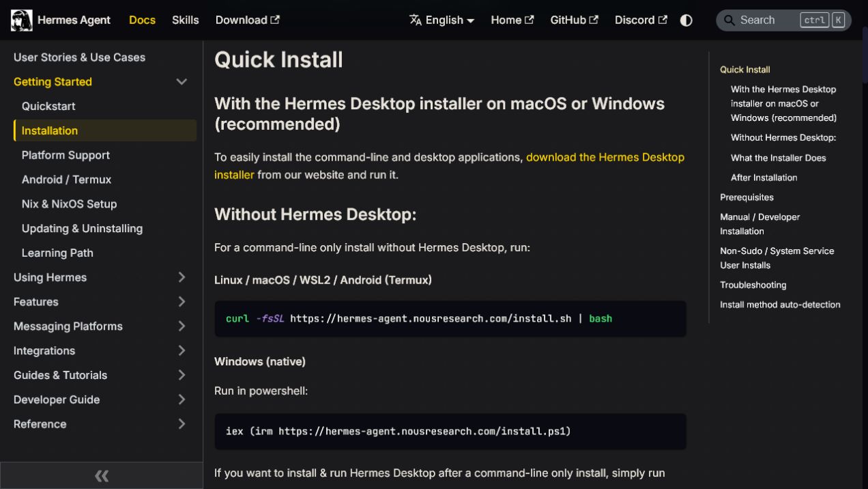This screenshot has height=489, width=868.
Task: Jump to Prerequisites TOC entry
Action: tap(747, 197)
